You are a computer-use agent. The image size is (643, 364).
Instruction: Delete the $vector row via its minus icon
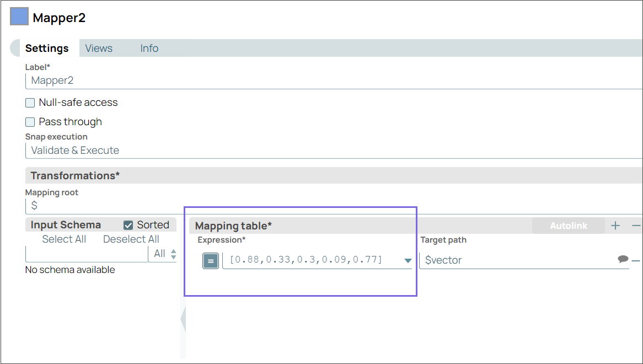637,260
